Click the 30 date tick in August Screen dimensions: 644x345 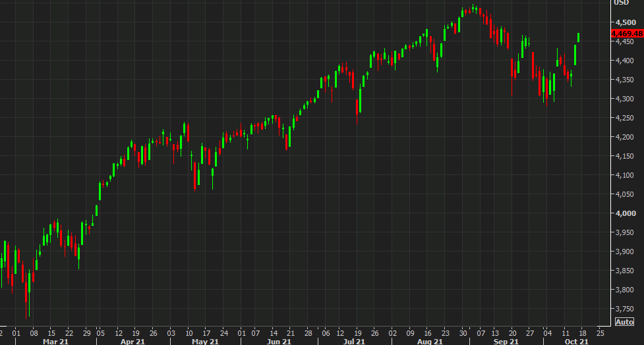(463, 332)
